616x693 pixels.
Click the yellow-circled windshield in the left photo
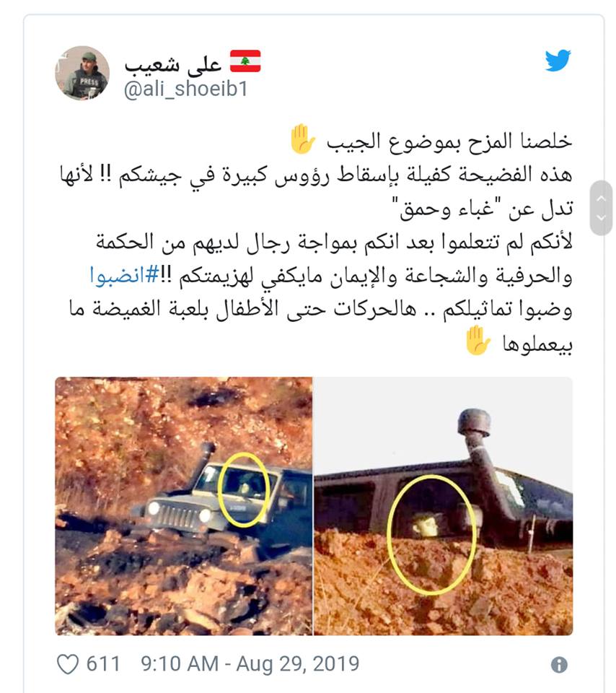coord(244,489)
